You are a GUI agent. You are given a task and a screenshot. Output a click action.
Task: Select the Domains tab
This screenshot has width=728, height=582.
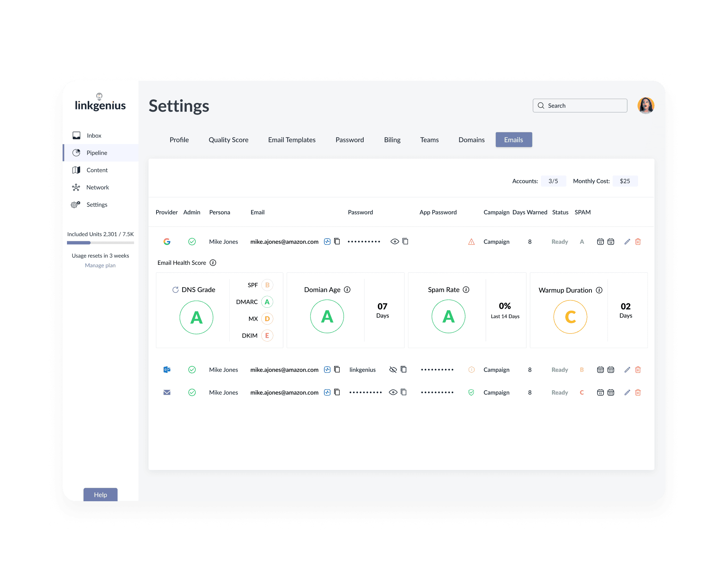pyautogui.click(x=471, y=140)
